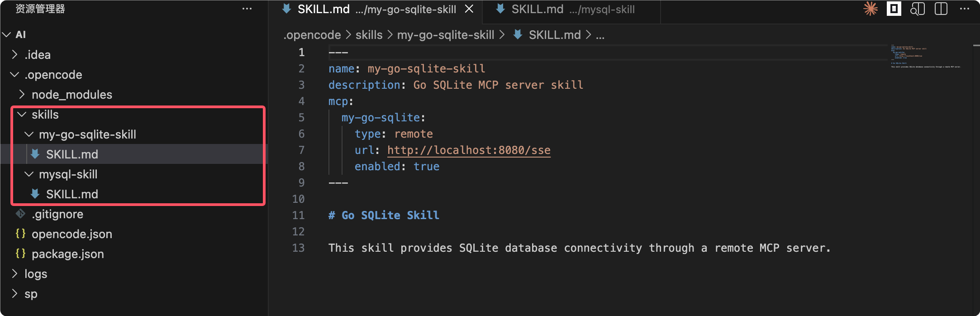Click the 'mcp:' key on line 4
Viewport: 980px width, 316px height.
pyautogui.click(x=341, y=101)
